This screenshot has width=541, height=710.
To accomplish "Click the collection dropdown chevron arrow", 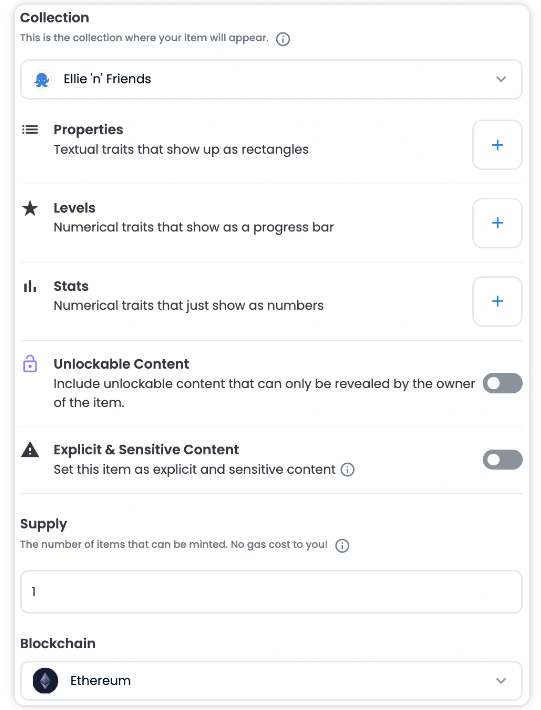I will pyautogui.click(x=501, y=79).
